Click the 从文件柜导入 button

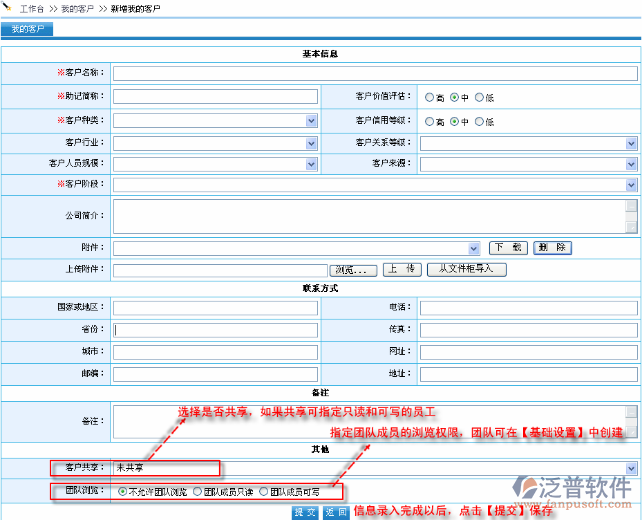(x=467, y=270)
